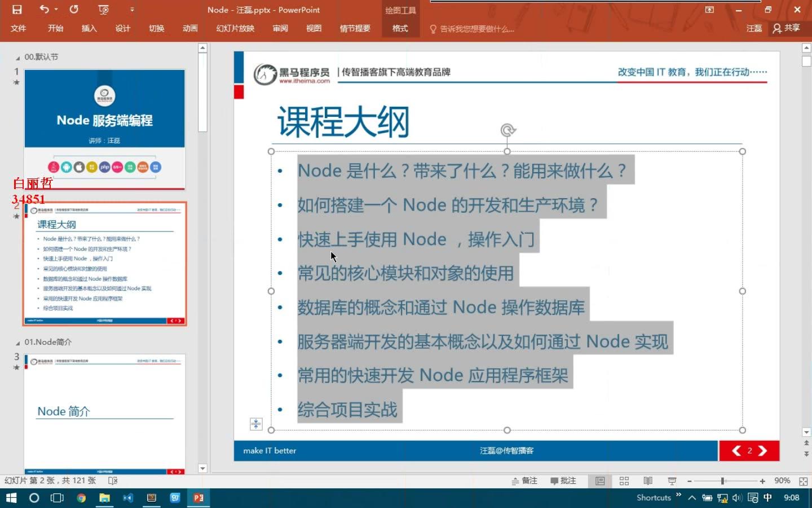Click the 告诉我您想要做什么 Tell Me box
Viewport: 812px width, 508px height.
[476, 28]
